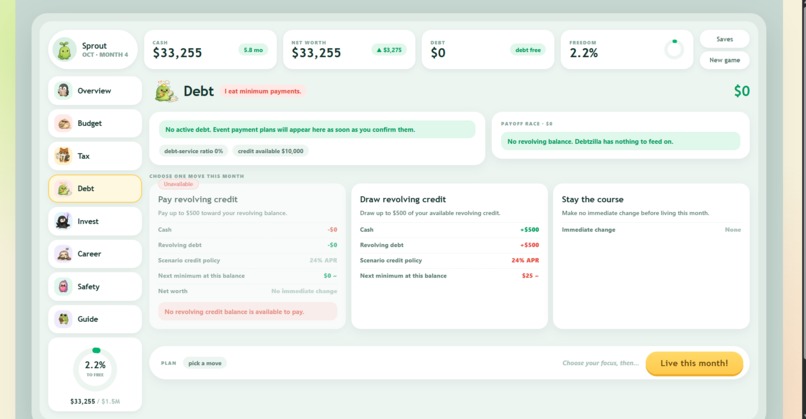Viewport: 806px width, 419px height.
Task: Select the unavailable Pay revolving credit card
Action: point(247,256)
